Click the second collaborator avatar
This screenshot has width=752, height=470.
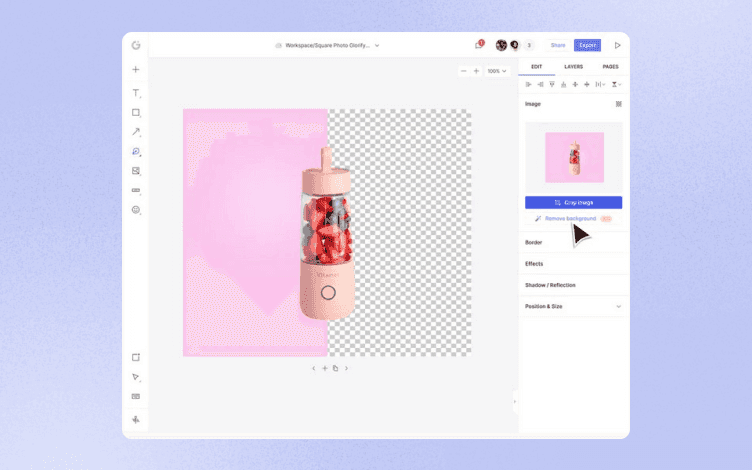point(514,45)
